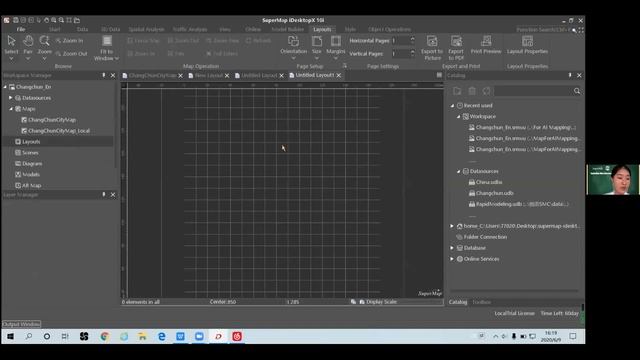Click the new folder icon in Catalog toolbar
The height and width of the screenshot is (360, 640).
pos(457,91)
